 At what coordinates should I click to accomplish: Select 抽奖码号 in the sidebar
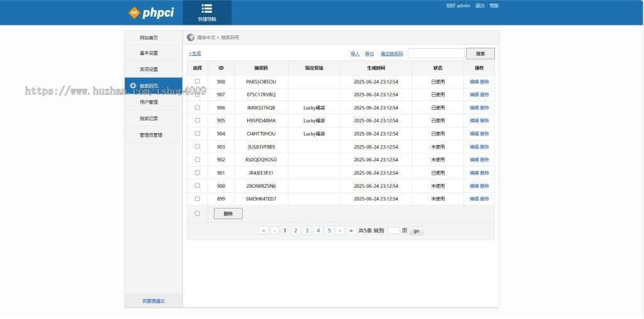(153, 85)
